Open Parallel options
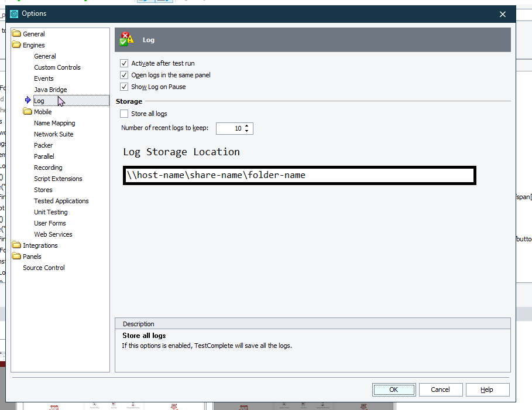Screen dimensions: 532x410 (44, 156)
